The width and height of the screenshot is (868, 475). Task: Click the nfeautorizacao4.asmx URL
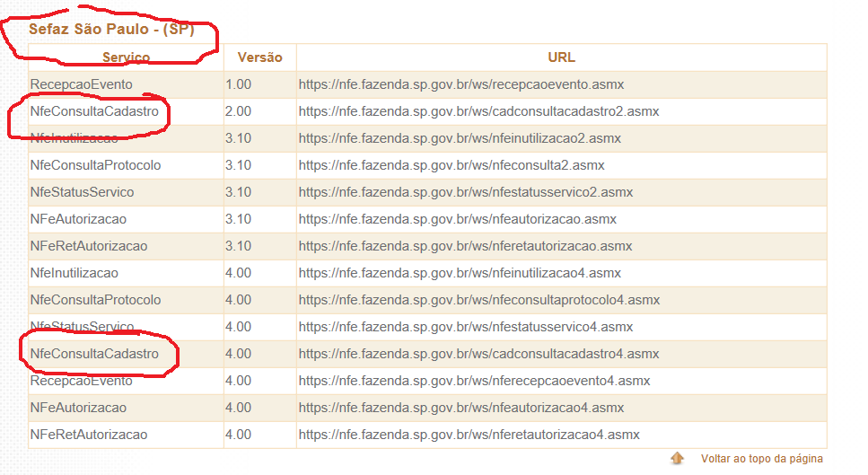pyautogui.click(x=461, y=408)
